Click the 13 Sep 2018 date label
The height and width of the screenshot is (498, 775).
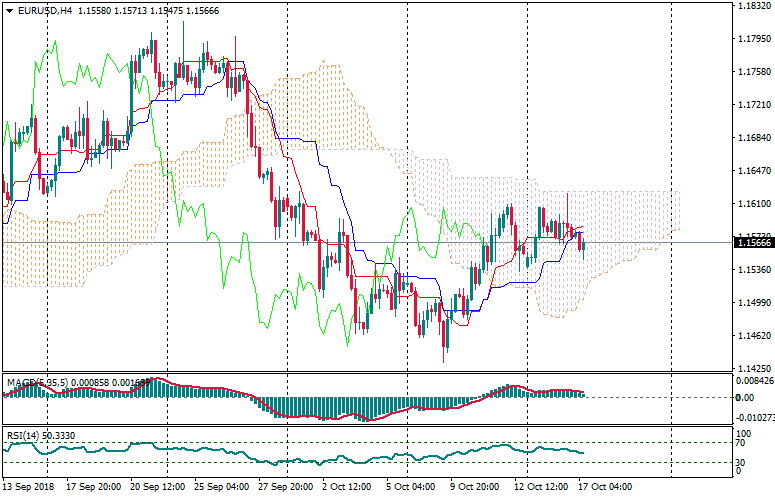[30, 488]
